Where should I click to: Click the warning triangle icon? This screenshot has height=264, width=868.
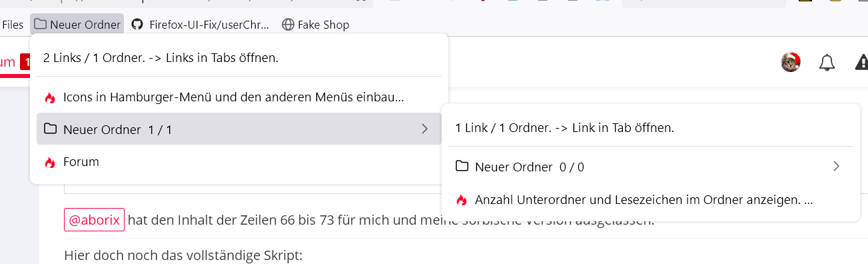pos(861,63)
